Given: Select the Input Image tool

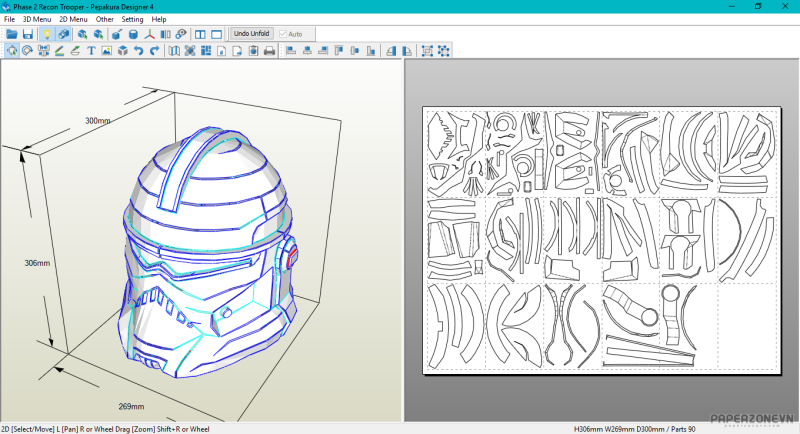Looking at the screenshot, I should pos(107,51).
